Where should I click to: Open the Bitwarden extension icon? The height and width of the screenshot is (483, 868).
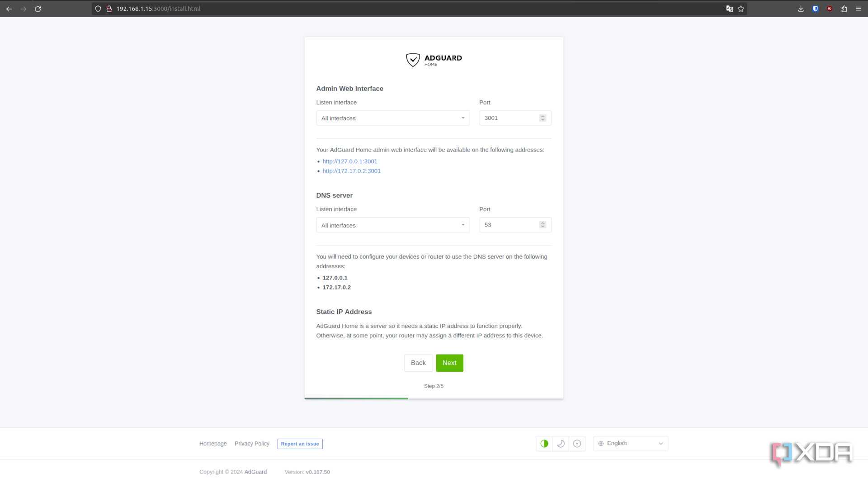(815, 9)
